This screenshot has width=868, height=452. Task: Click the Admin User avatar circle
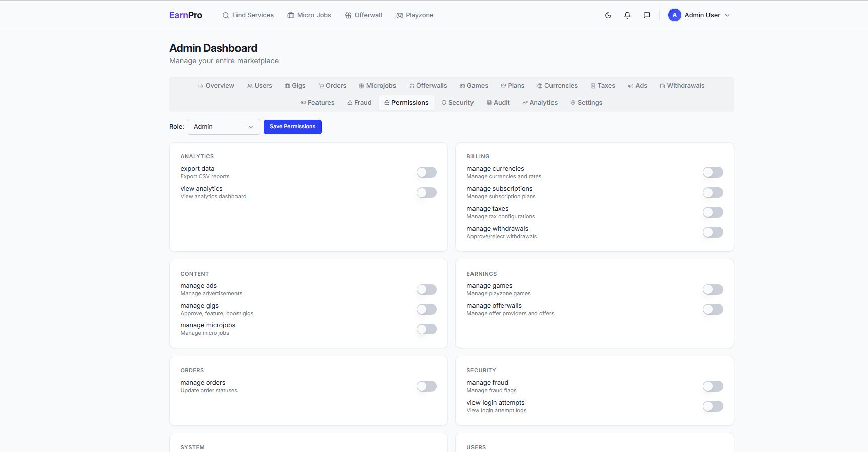point(674,15)
